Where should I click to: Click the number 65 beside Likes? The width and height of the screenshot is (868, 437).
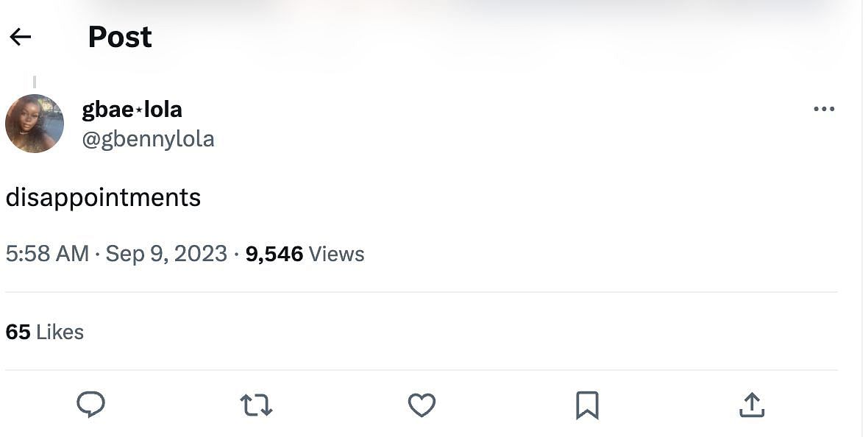[x=18, y=332]
